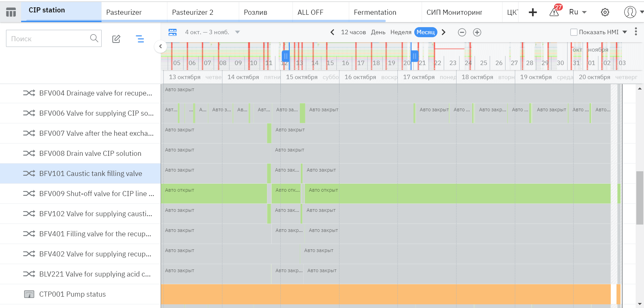The width and height of the screenshot is (644, 308).
Task: Zoom in timeline with plus icon
Action: coord(477,32)
